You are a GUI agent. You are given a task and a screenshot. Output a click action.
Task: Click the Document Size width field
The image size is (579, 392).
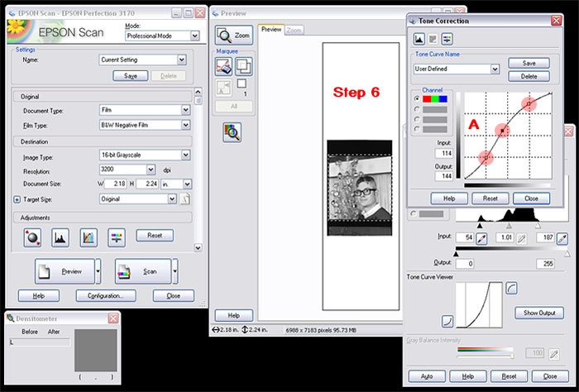pyautogui.click(x=116, y=184)
